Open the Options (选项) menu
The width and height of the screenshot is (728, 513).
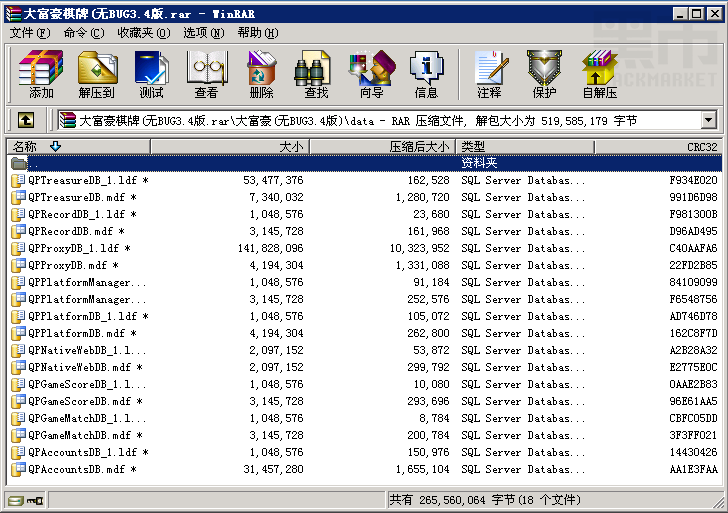(203, 33)
